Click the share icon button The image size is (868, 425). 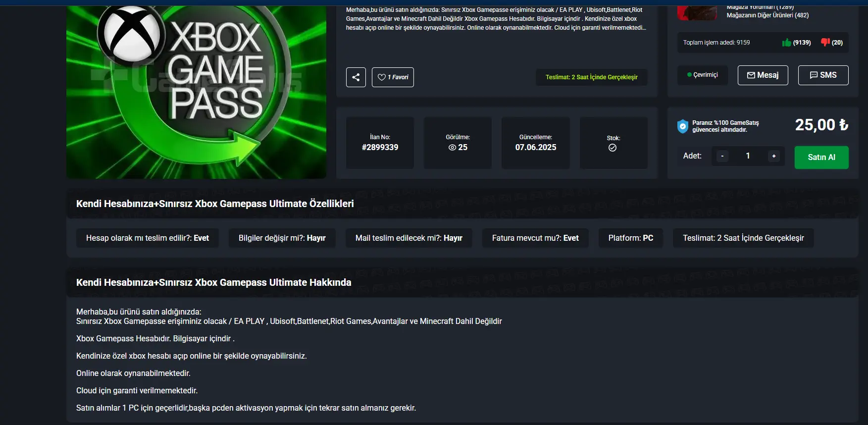click(x=356, y=77)
